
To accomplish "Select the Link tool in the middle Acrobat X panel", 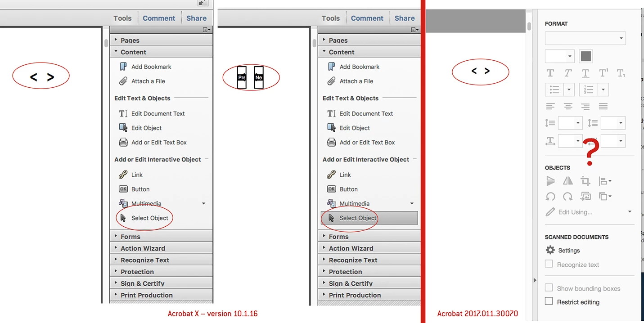I will coord(339,175).
